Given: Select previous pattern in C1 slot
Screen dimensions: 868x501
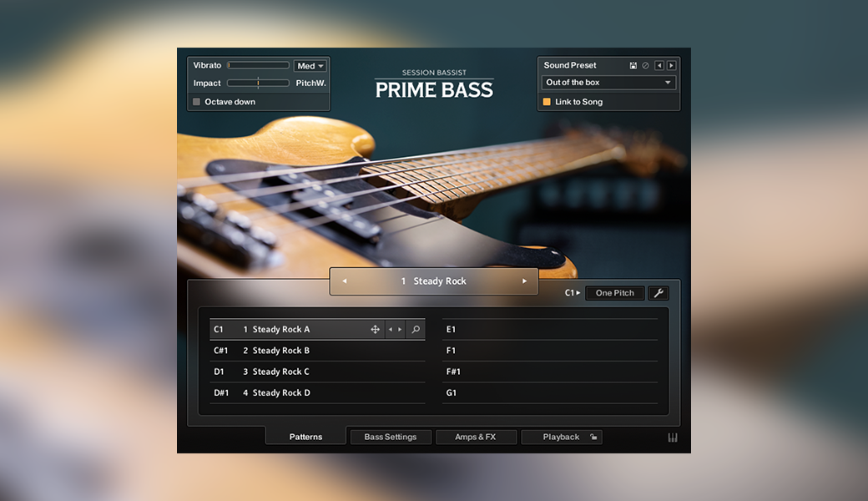Looking at the screenshot, I should [391, 329].
